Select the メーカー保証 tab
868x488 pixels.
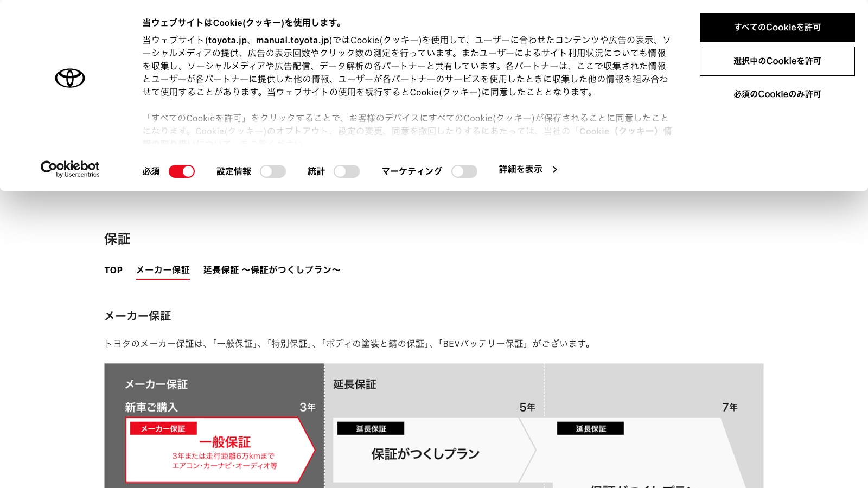click(x=163, y=270)
